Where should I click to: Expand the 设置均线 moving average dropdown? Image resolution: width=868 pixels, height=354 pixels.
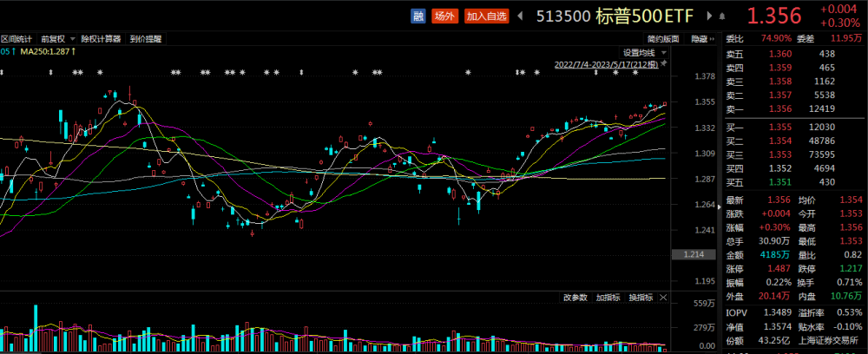click(644, 52)
